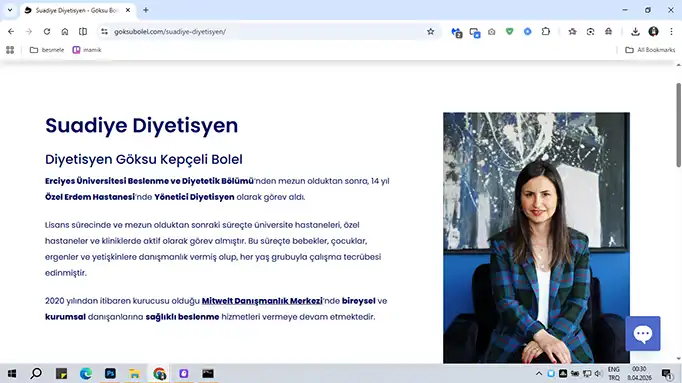The width and height of the screenshot is (682, 383).
Task: Open the chat bubble widget
Action: pyautogui.click(x=643, y=333)
